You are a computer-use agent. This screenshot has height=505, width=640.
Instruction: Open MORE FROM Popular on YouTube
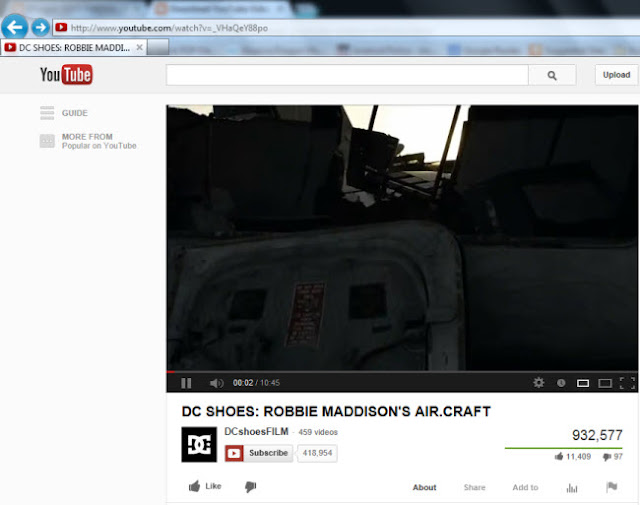(x=99, y=141)
